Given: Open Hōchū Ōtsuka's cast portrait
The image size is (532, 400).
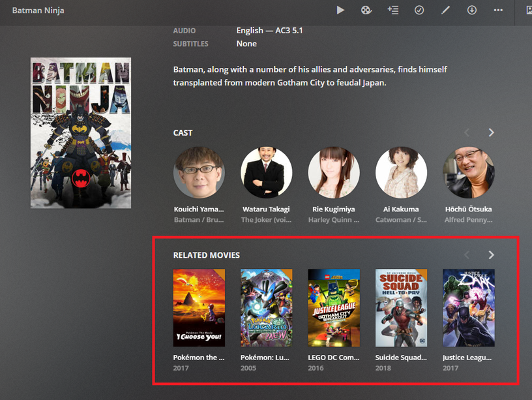Looking at the screenshot, I should click(x=469, y=172).
